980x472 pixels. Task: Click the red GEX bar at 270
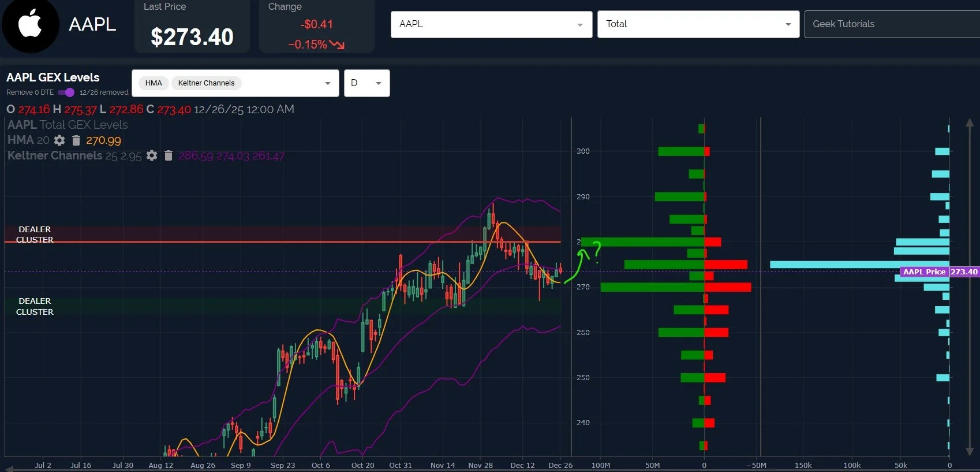click(728, 287)
